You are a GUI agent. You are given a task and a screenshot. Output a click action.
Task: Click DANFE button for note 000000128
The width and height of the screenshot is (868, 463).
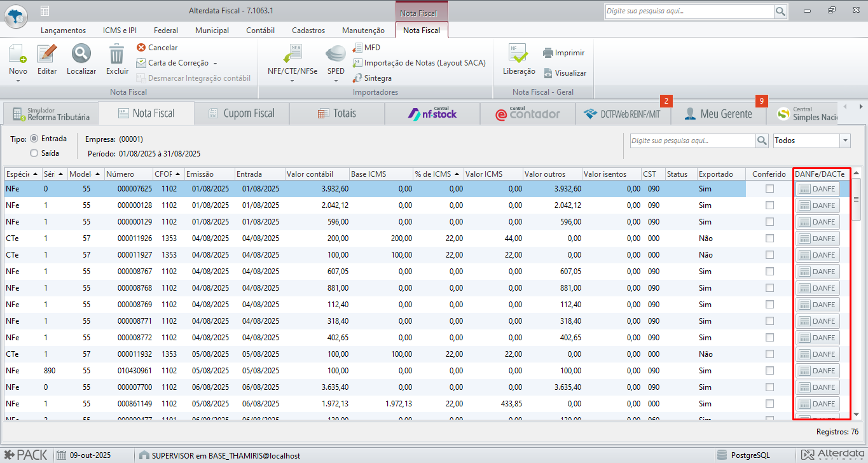(817, 205)
